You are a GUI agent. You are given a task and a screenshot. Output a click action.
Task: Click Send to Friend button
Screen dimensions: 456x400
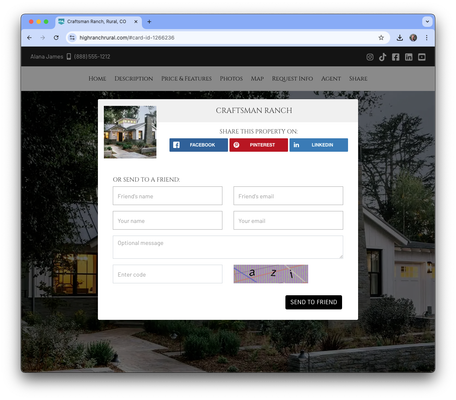(313, 302)
